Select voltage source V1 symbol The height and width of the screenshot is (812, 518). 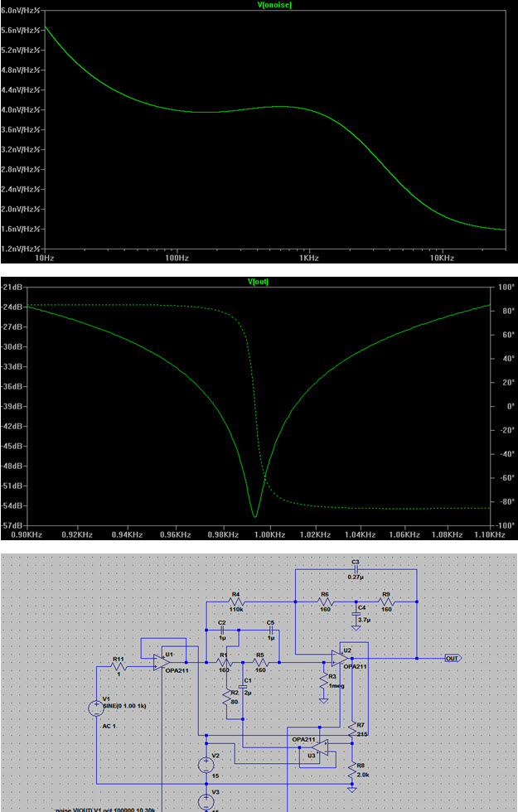(96, 708)
